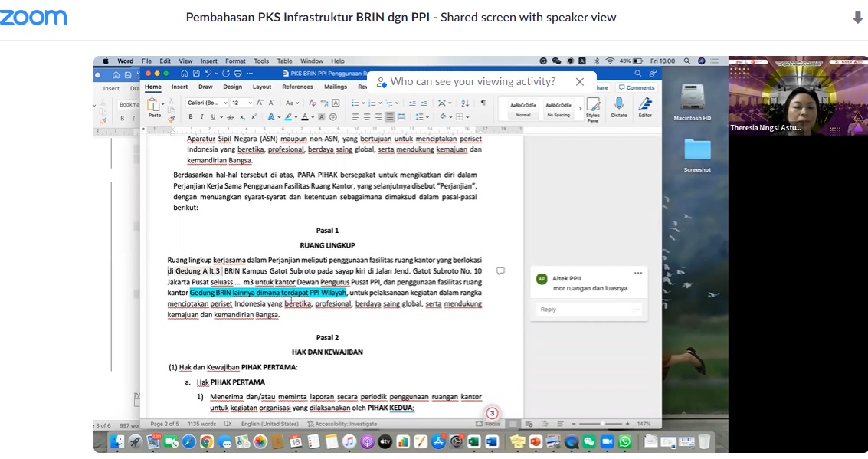Image resolution: width=868 pixels, height=459 pixels.
Task: Click English (United States) language indicator
Action: (x=270, y=424)
